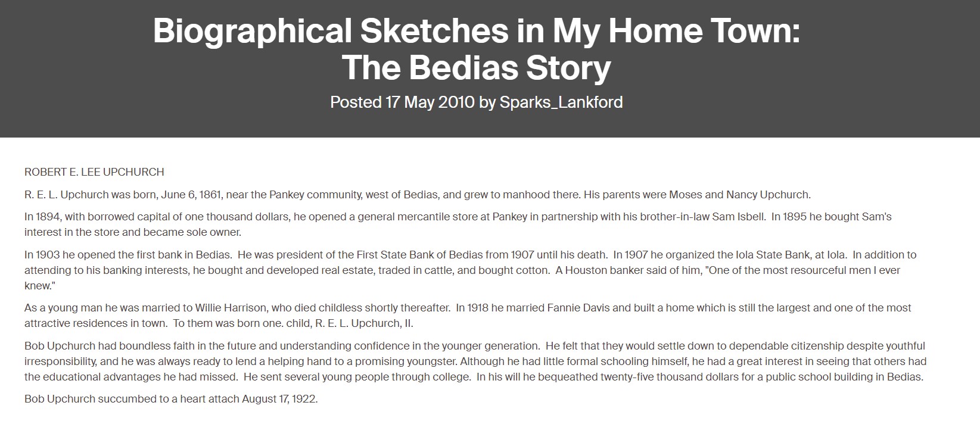Screen dimensions: 980x421
Task: Click the final line about heart attack August 17, 1922
Action: point(171,399)
